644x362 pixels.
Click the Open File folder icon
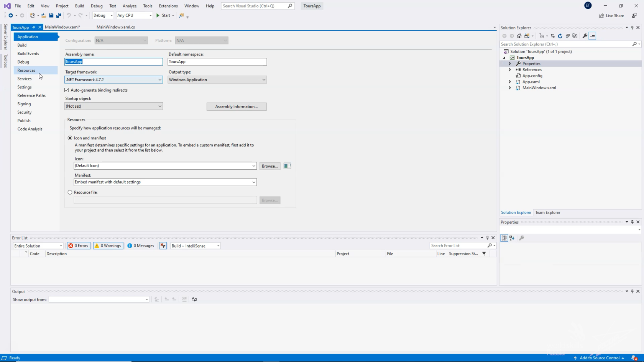tap(44, 15)
